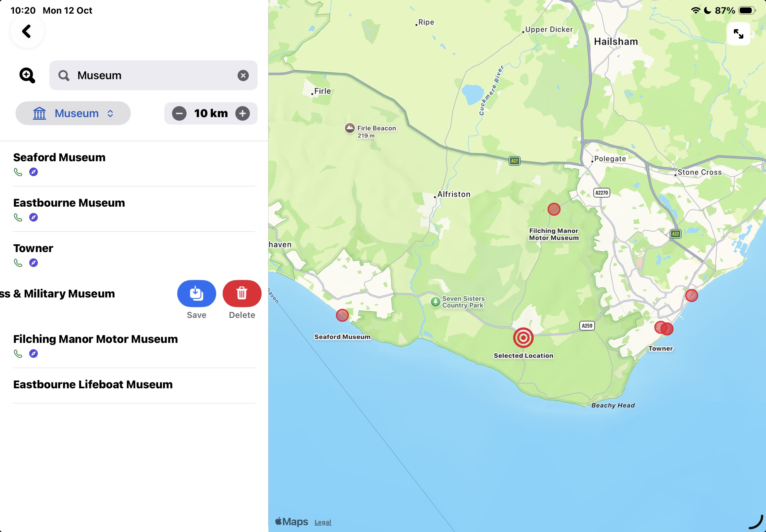Select Towner in results list
This screenshot has height=532, width=766.
pos(134,254)
